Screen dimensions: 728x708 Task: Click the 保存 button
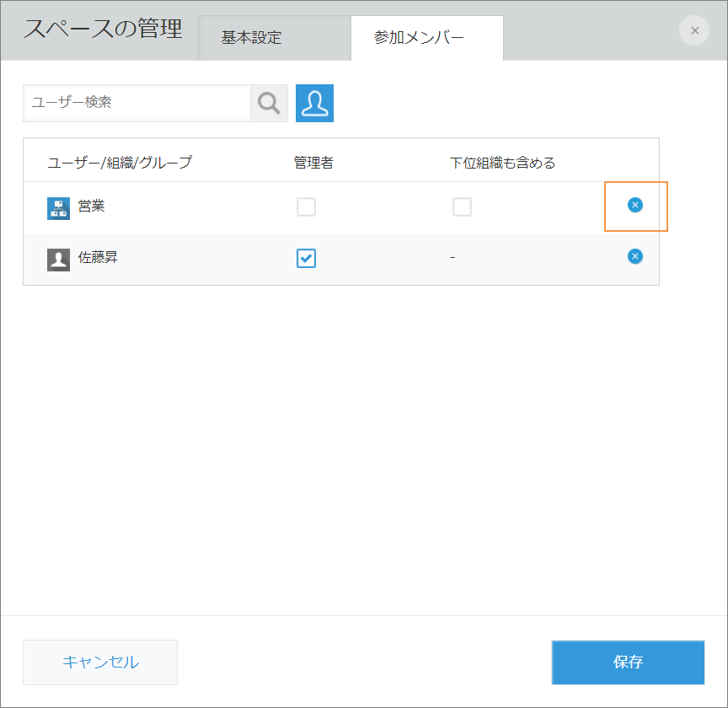coord(627,662)
